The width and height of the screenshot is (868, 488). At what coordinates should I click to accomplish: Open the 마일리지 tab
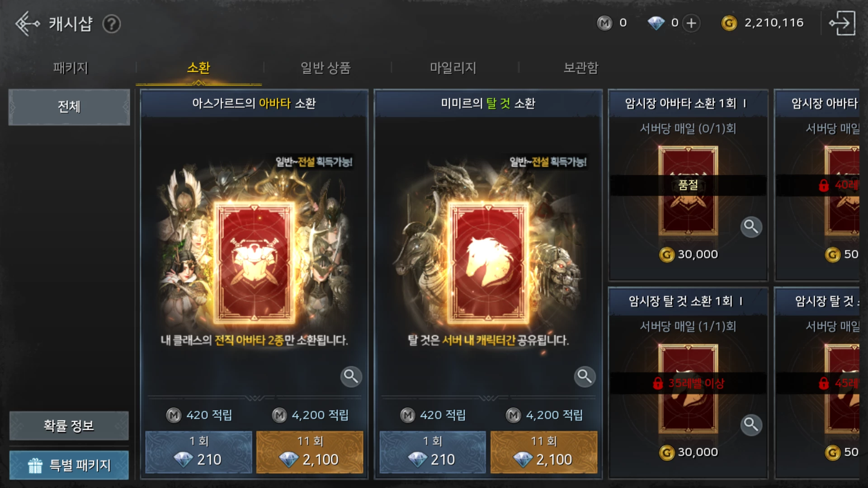(453, 68)
